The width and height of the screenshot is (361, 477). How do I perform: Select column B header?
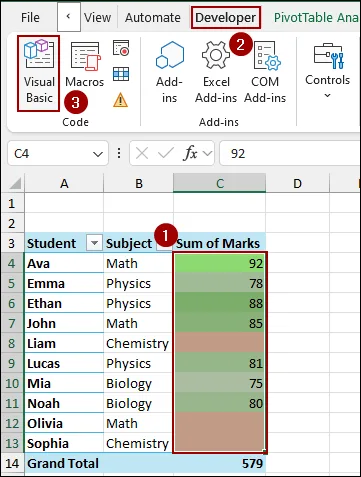pos(139,183)
